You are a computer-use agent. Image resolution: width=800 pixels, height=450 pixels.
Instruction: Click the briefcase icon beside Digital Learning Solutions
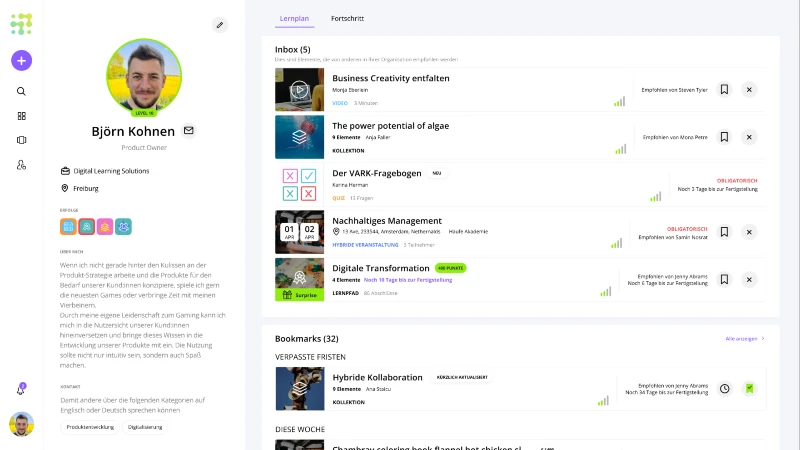tap(65, 171)
